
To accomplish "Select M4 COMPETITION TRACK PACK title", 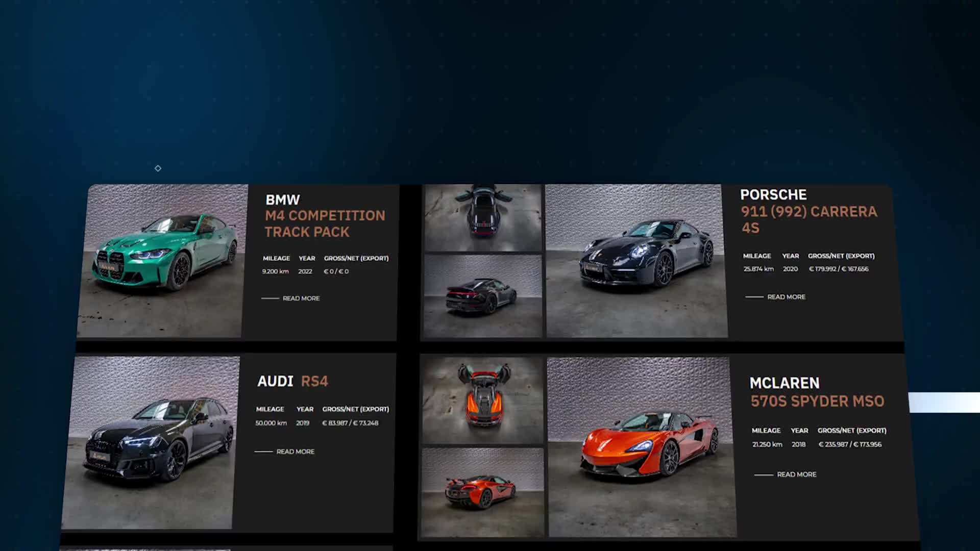I will (325, 224).
